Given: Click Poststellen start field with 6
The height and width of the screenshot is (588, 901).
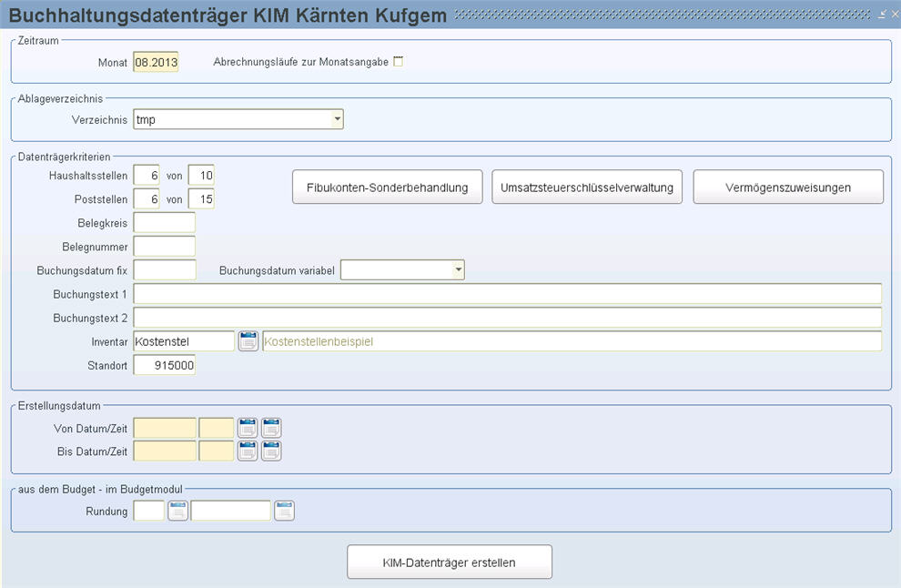Looking at the screenshot, I should pyautogui.click(x=147, y=198).
